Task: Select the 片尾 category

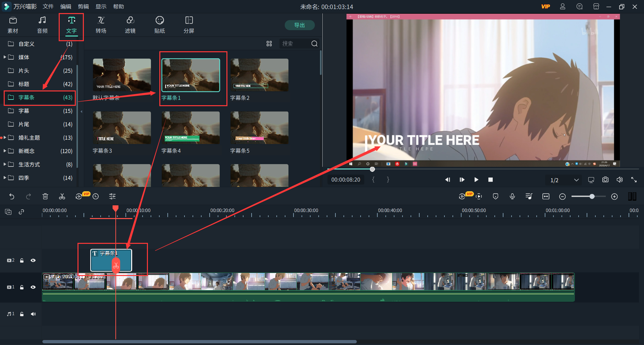Action: 24,124
